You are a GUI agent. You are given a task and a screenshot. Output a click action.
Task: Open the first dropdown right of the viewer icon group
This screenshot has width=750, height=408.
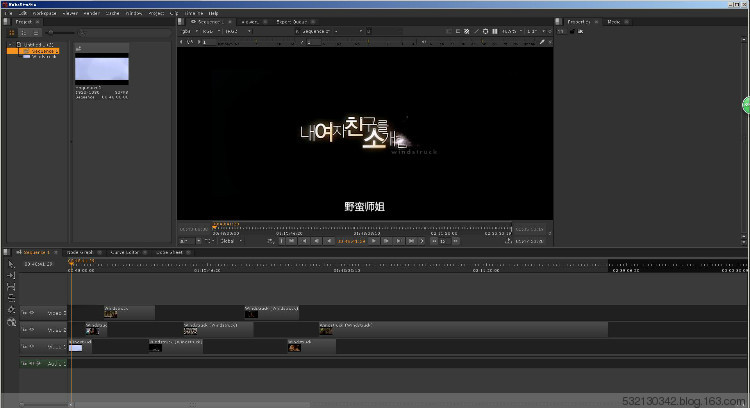[x=512, y=31]
